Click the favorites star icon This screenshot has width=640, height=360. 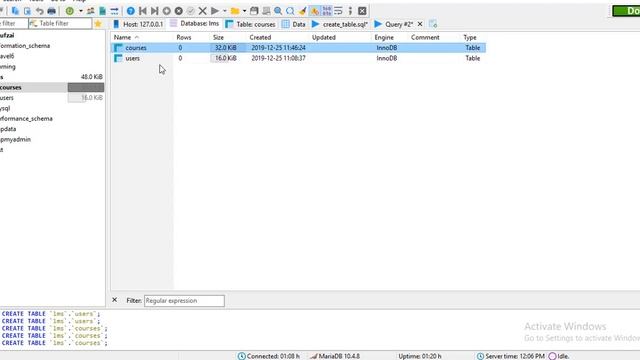pos(98,24)
